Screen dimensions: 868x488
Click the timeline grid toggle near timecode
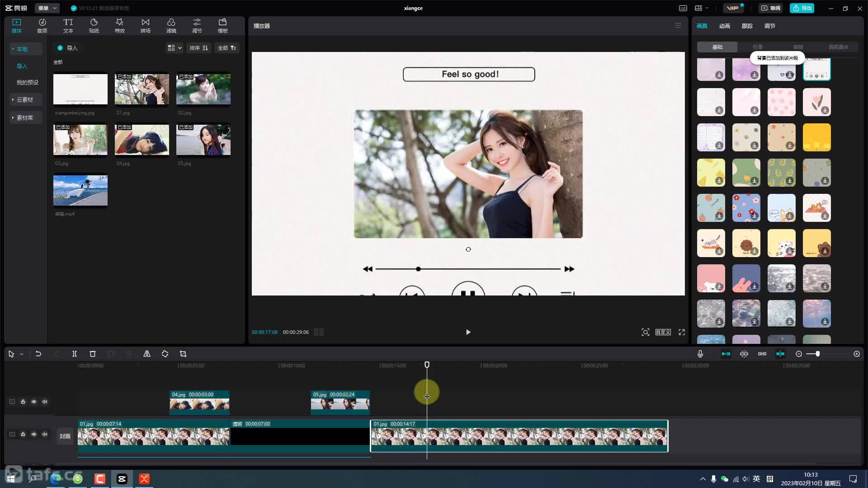(319, 332)
